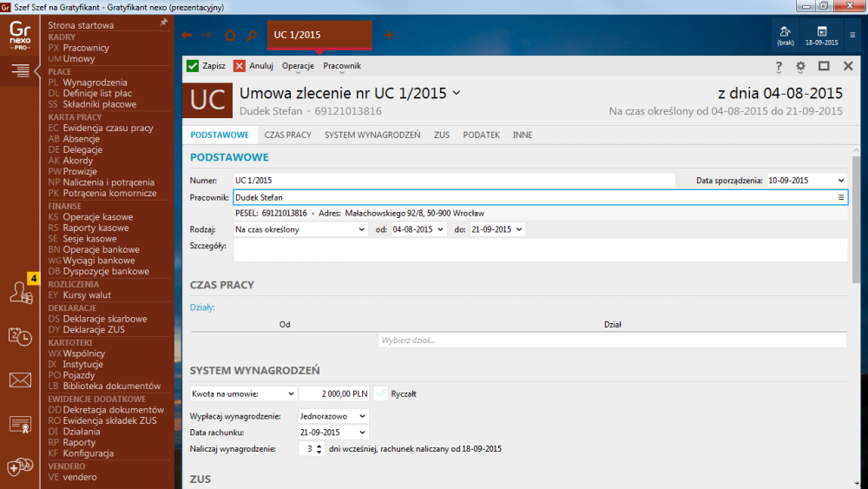The width and height of the screenshot is (868, 489).
Task: Expand the Rodzaj dropdown 'Na czas określony'
Action: coord(301,229)
